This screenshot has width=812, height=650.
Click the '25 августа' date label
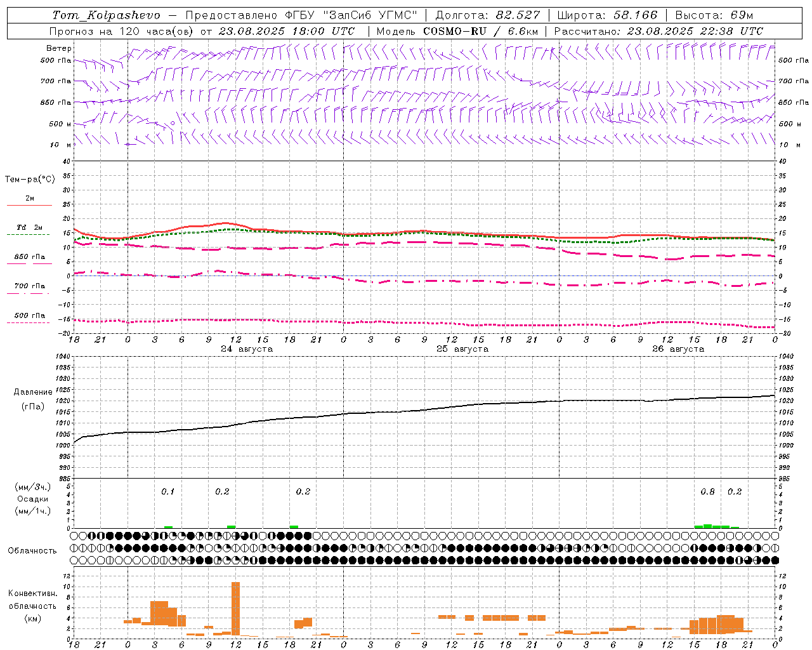[462, 349]
